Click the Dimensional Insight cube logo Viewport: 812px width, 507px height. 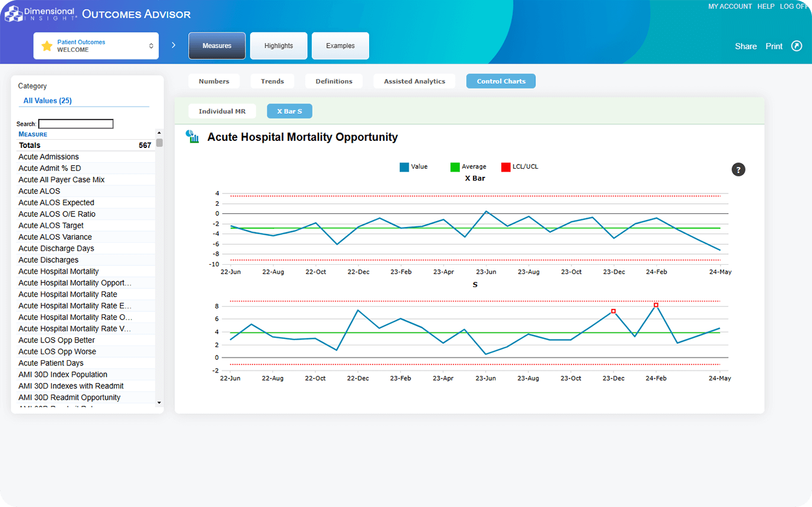coord(14,14)
